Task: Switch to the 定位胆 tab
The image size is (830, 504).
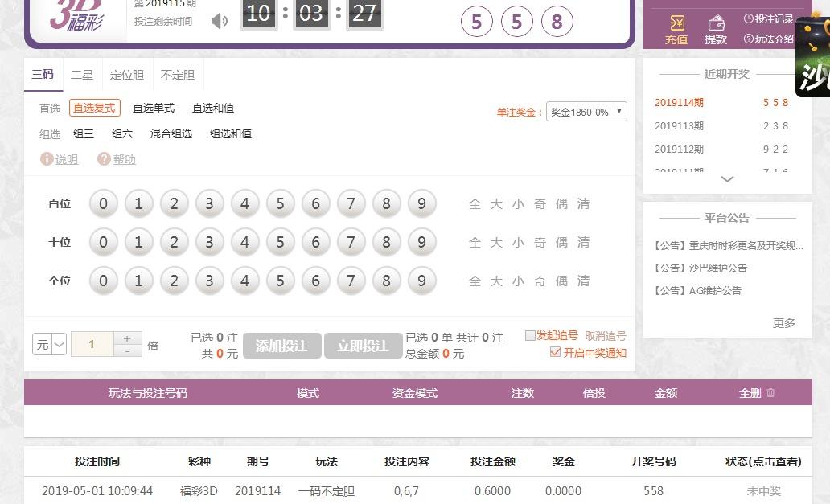Action: (x=126, y=75)
